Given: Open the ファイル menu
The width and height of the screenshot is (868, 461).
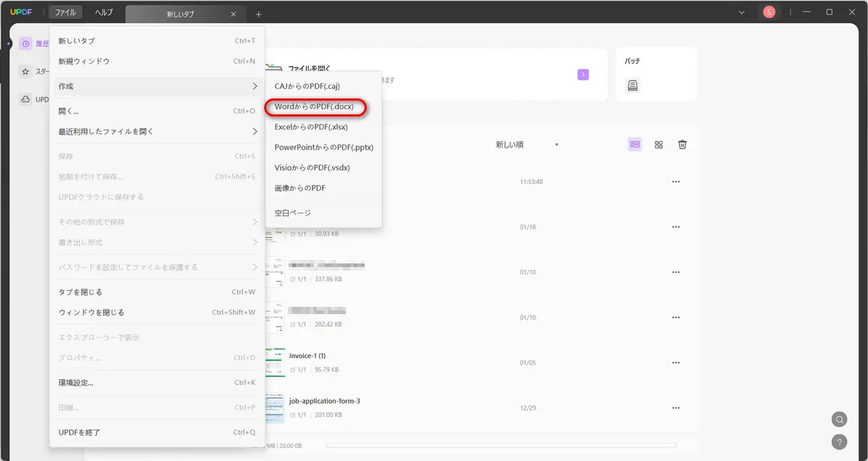Looking at the screenshot, I should click(x=66, y=12).
